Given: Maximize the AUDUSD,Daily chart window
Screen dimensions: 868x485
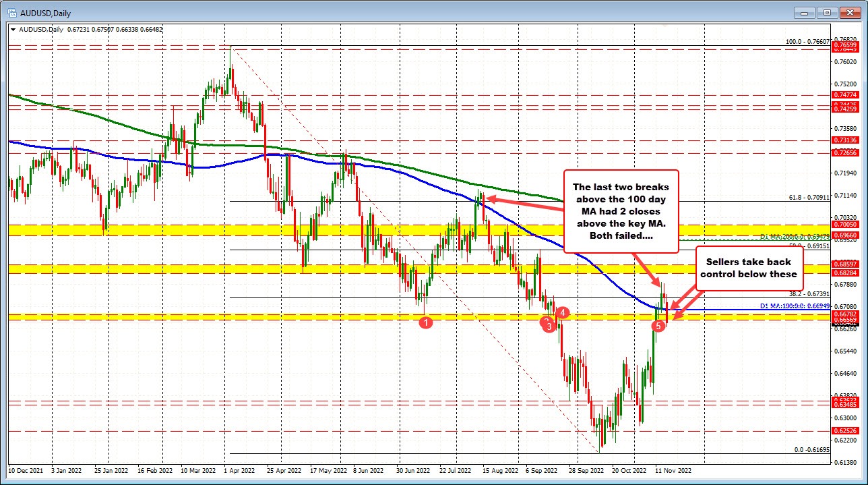Looking at the screenshot, I should [828, 13].
